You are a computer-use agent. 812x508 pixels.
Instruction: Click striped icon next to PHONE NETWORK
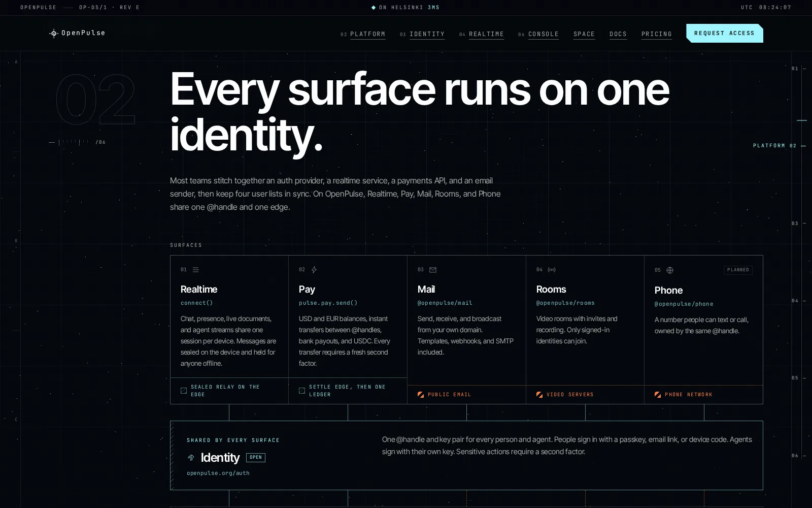pyautogui.click(x=658, y=395)
